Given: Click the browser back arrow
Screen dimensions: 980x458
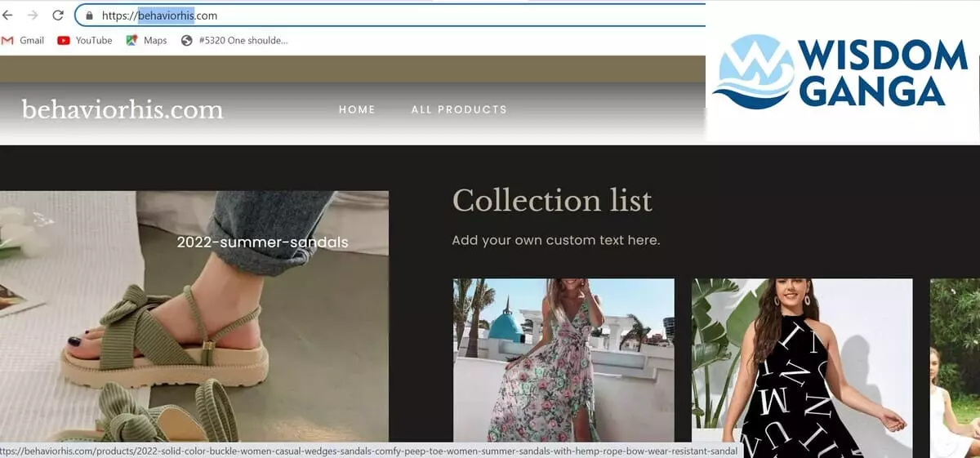Looking at the screenshot, I should click(x=8, y=16).
